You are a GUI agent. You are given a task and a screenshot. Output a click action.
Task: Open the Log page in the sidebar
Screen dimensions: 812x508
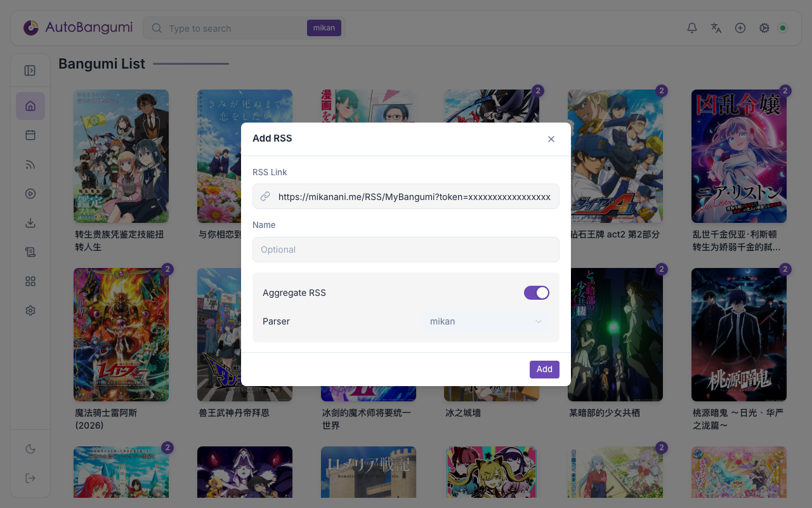click(x=30, y=252)
